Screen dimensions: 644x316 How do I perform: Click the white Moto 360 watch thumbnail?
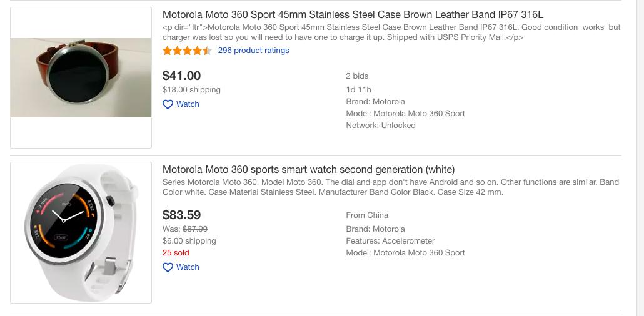click(81, 232)
